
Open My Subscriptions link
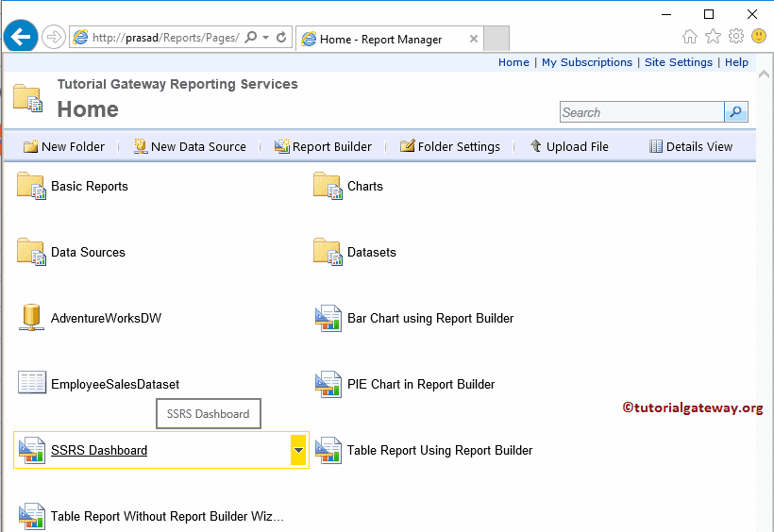(587, 62)
